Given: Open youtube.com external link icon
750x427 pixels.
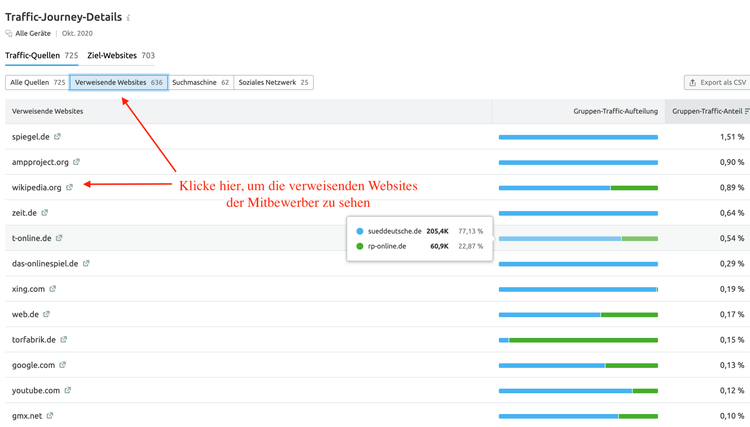Looking at the screenshot, I should pyautogui.click(x=67, y=390).
